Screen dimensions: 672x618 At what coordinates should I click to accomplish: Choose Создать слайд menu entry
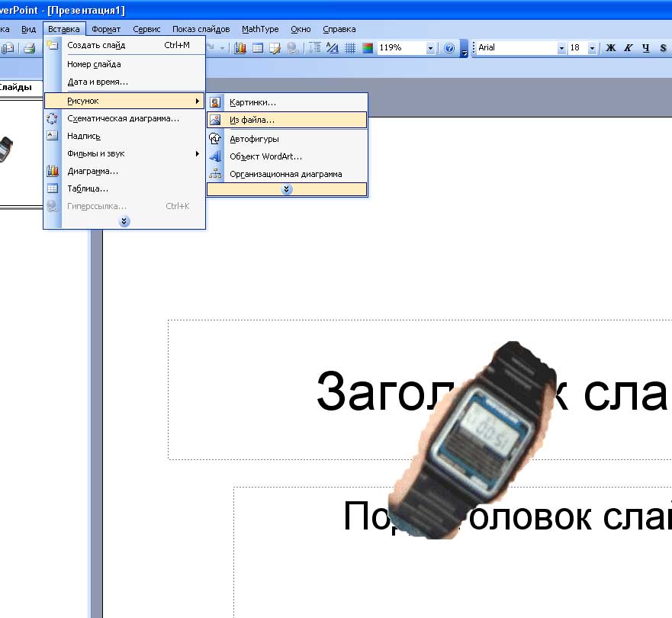click(124, 45)
